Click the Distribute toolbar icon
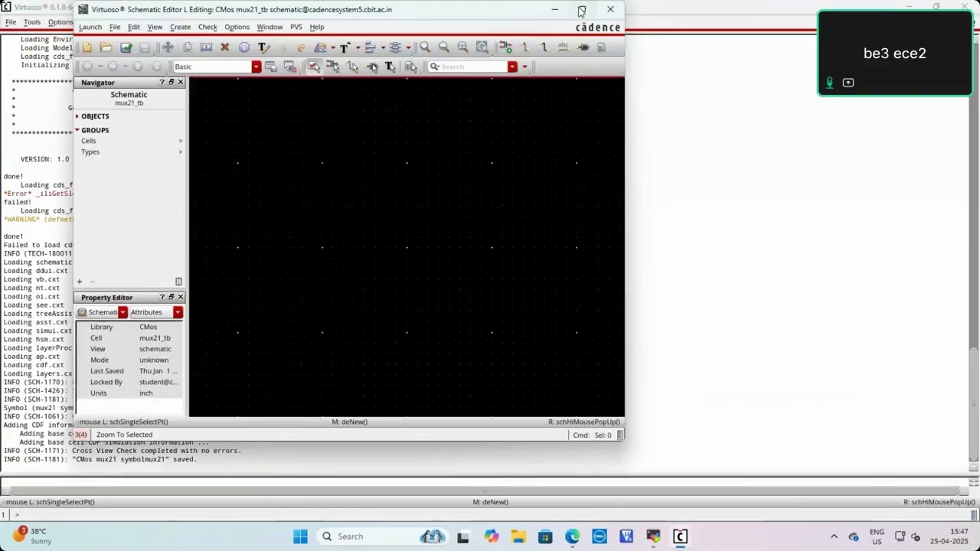 coord(395,47)
